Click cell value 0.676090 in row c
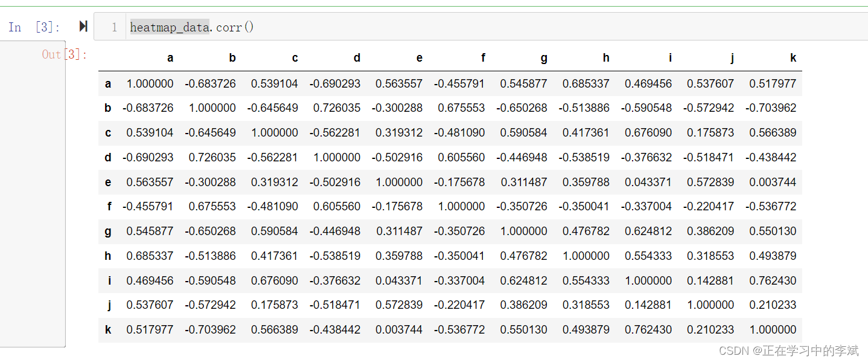The image size is (868, 362). click(648, 132)
